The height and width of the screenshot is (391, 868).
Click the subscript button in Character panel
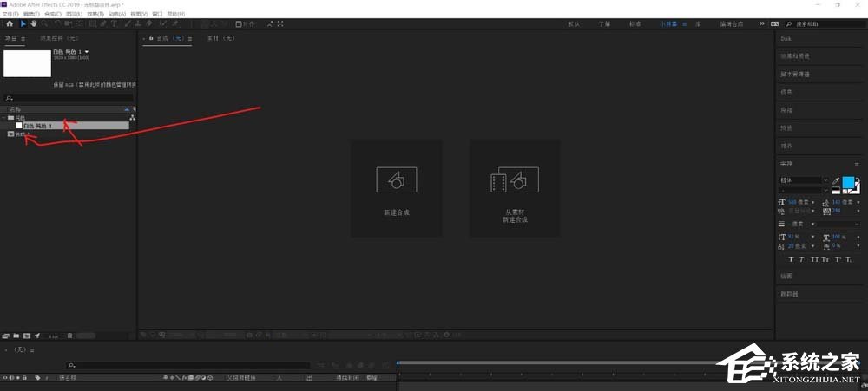click(x=848, y=259)
